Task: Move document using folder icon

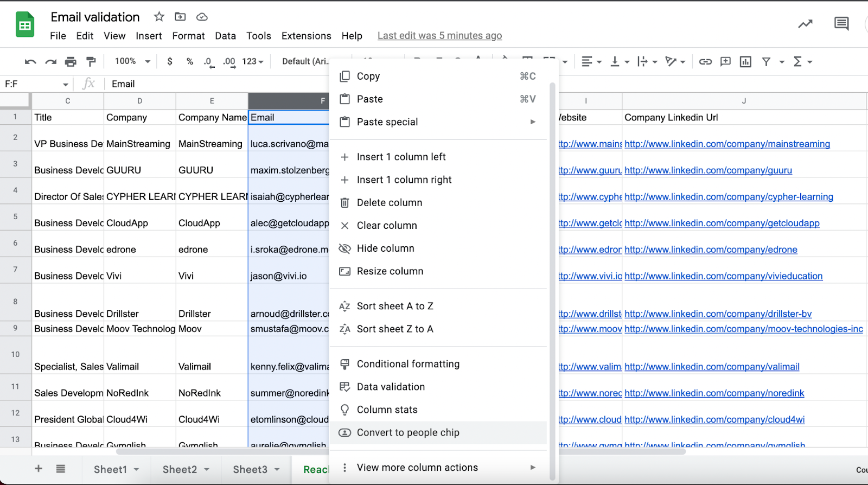Action: pyautogui.click(x=180, y=17)
